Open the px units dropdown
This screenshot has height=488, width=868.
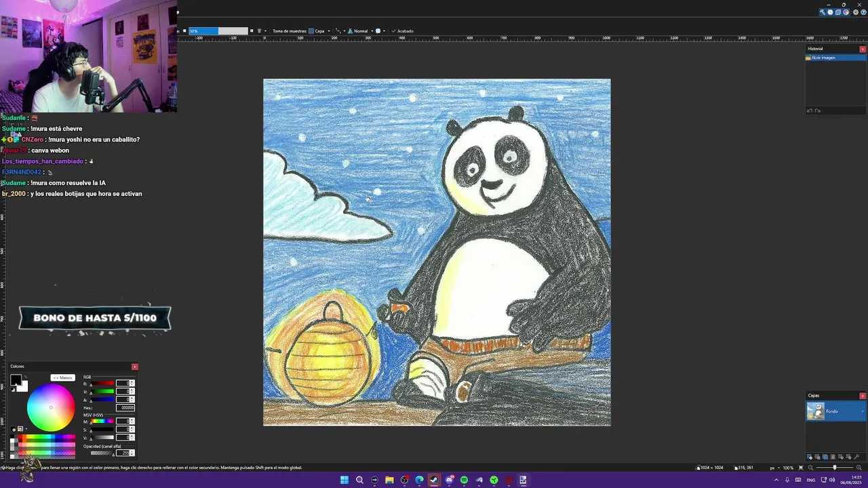[775, 468]
